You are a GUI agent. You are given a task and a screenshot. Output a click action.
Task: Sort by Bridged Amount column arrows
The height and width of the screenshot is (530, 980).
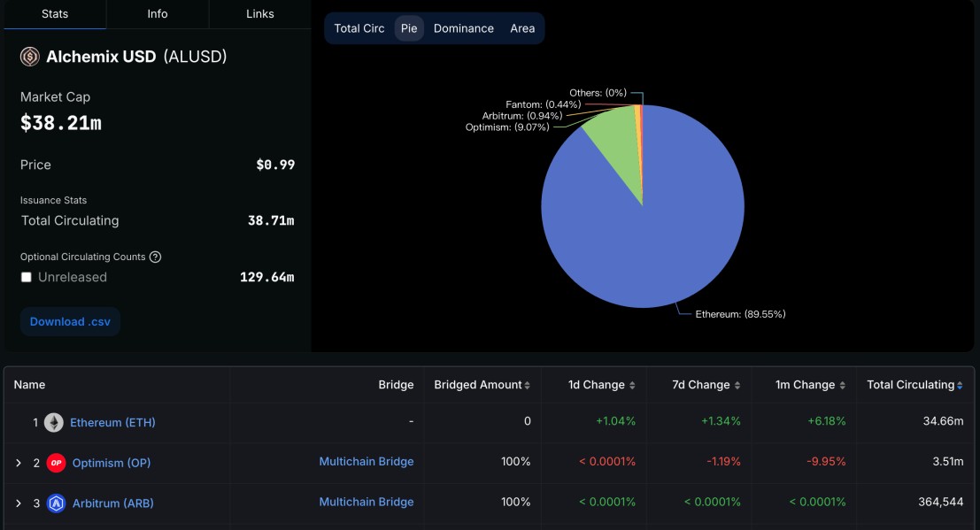(528, 386)
